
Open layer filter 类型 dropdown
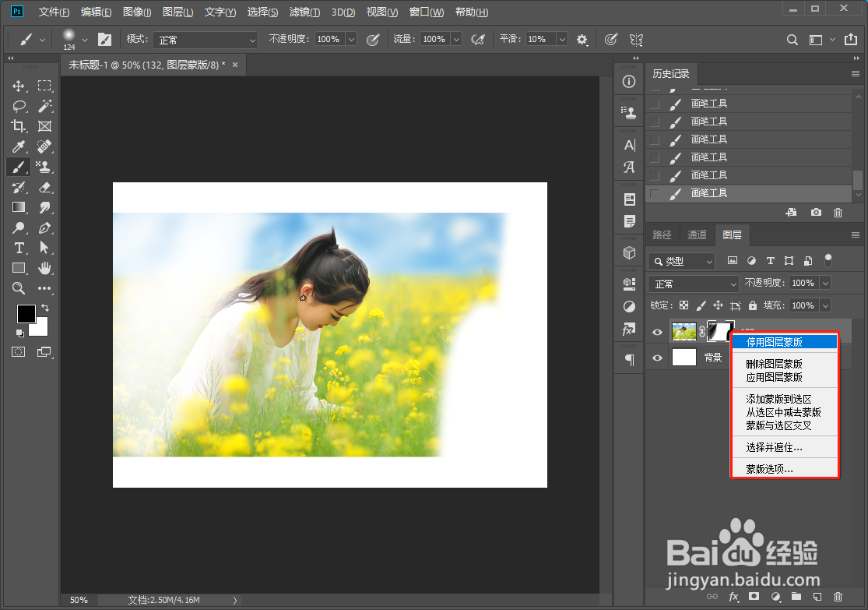pos(681,261)
